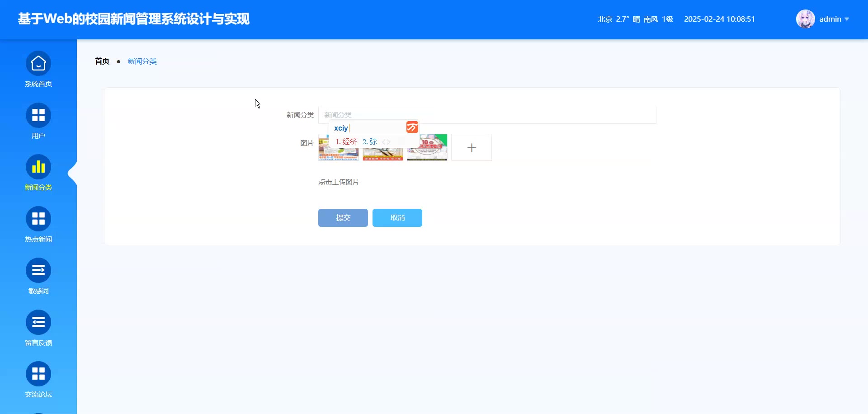Click the xciy pinyin composition text

click(341, 128)
